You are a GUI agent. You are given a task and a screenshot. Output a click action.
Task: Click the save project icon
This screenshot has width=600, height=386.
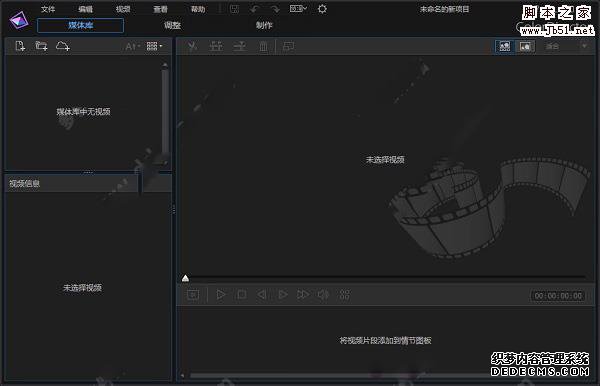click(234, 9)
